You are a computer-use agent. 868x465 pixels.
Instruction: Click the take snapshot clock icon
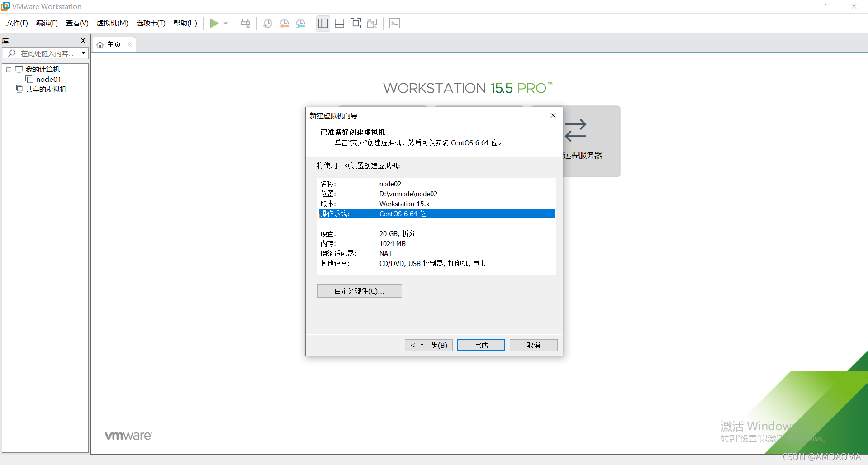[268, 23]
